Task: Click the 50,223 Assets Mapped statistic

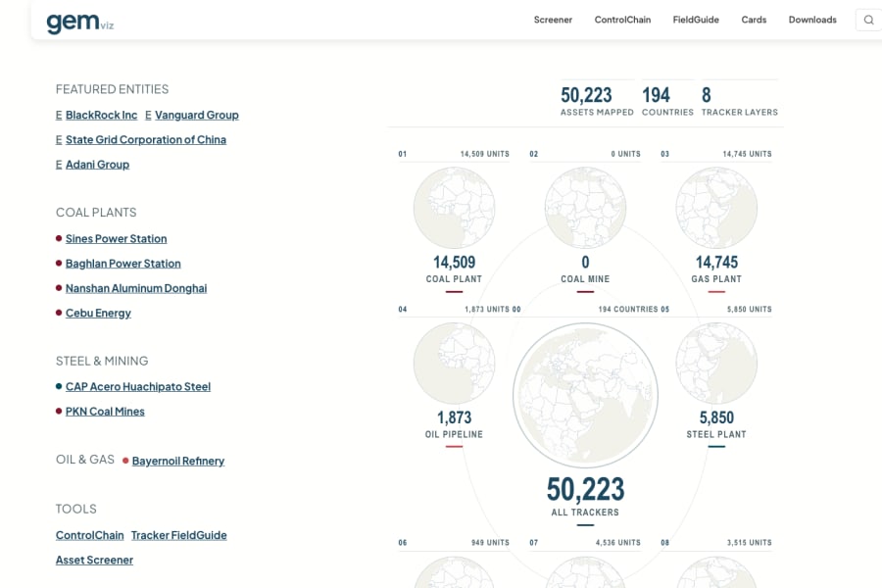Action: click(596, 101)
